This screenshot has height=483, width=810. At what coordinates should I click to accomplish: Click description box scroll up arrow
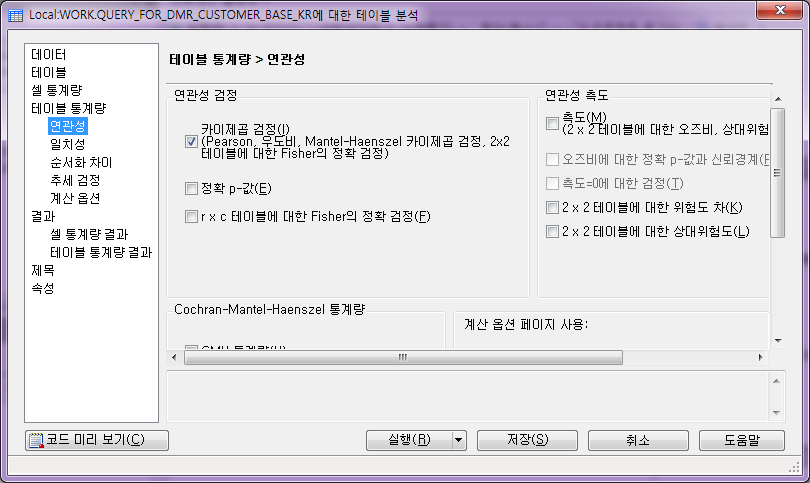pyautogui.click(x=776, y=381)
